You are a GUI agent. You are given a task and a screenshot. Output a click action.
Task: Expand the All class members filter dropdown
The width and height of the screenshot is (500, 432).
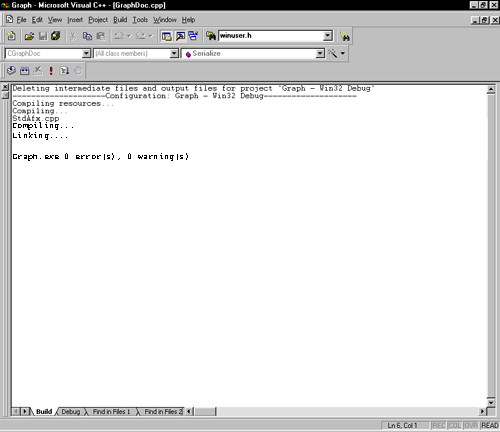pyautogui.click(x=174, y=53)
